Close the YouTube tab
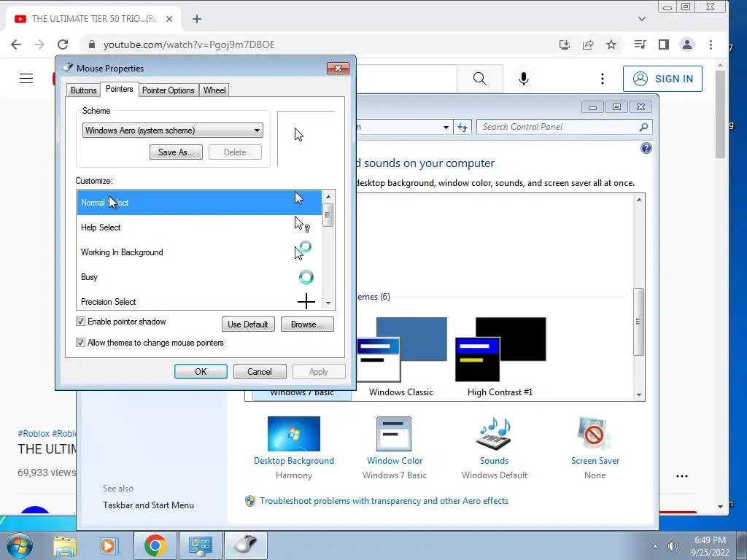747x560 pixels. [x=169, y=19]
